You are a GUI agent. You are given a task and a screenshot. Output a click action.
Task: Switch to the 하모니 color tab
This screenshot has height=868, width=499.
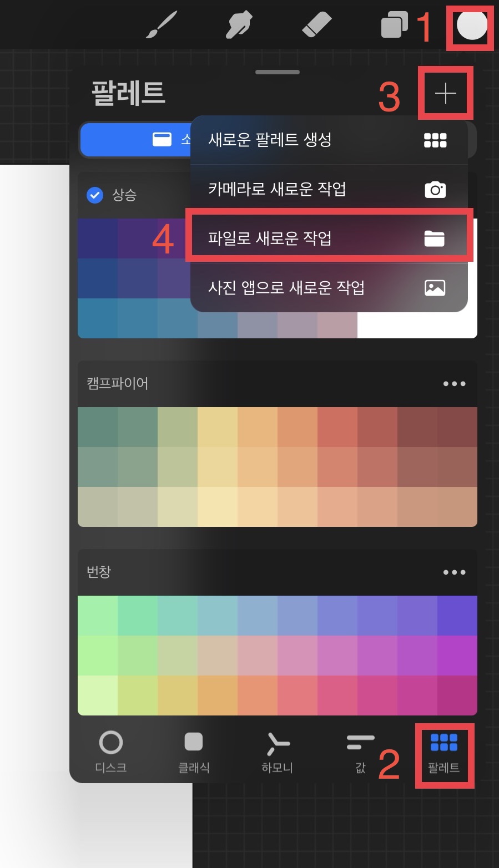click(277, 753)
